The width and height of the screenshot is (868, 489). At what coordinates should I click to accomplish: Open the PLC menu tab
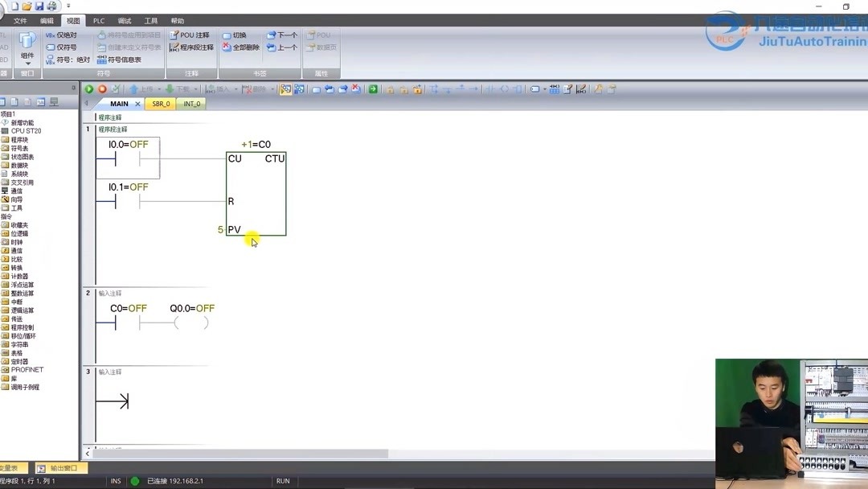99,21
